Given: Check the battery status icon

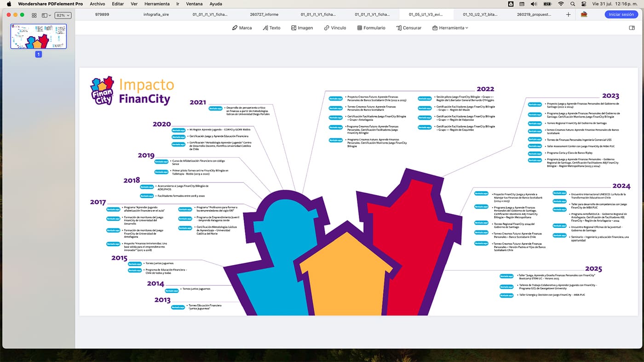Looking at the screenshot, I should point(547,4).
